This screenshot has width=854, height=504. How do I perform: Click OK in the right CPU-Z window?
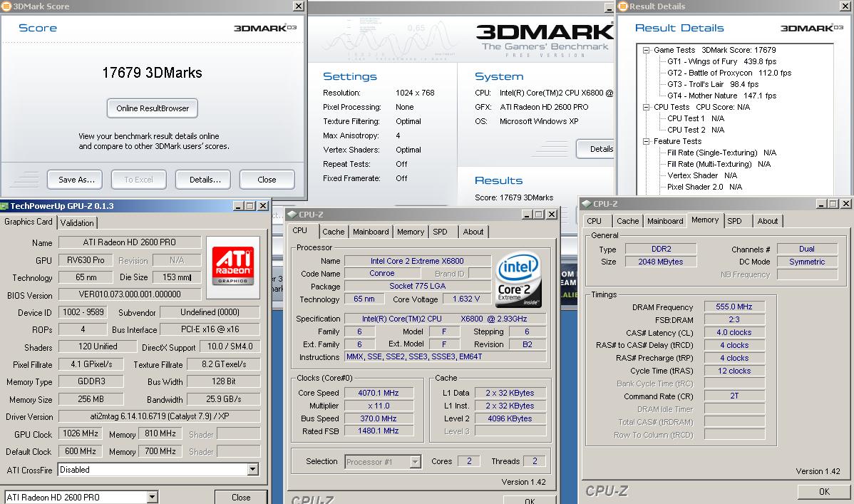click(x=824, y=491)
